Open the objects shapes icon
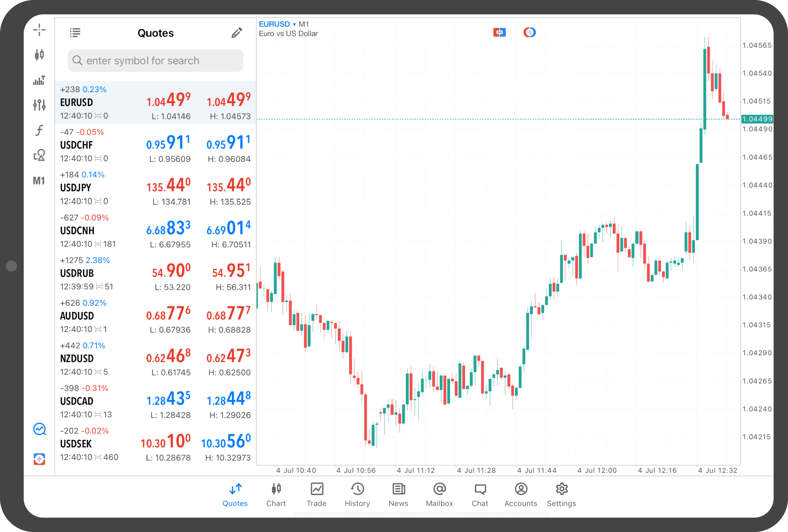 click(39, 155)
